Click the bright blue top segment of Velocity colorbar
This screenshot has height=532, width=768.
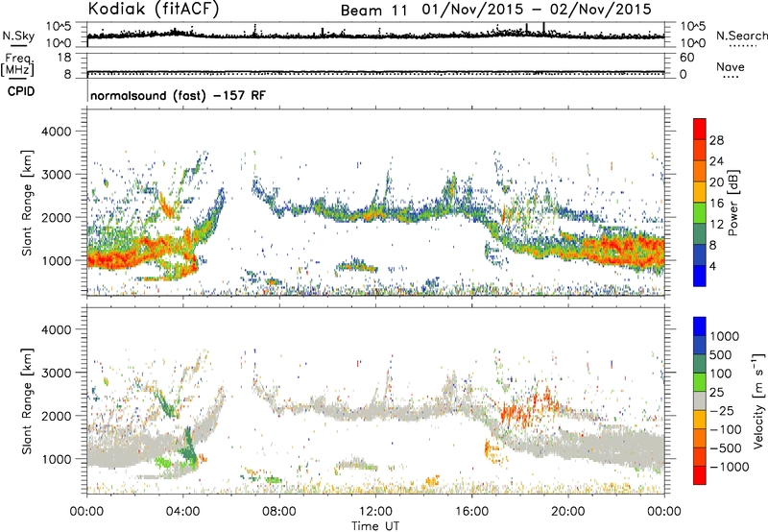(700, 326)
